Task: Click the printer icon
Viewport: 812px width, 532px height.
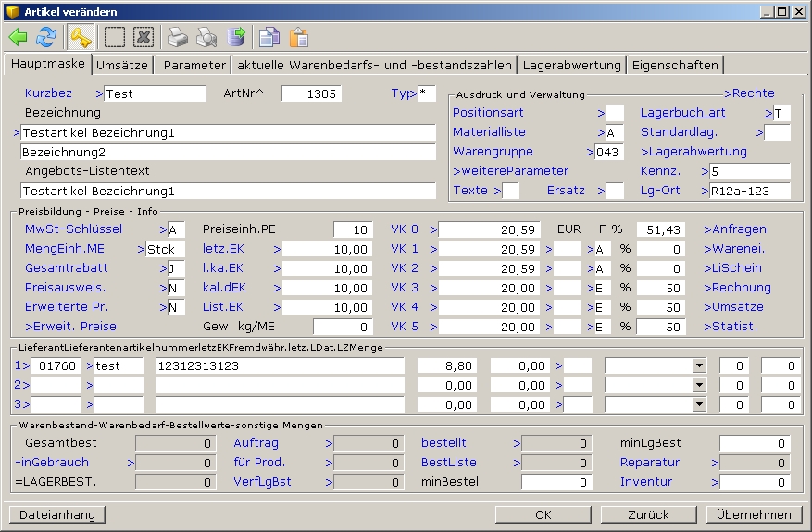Action: 177,37
